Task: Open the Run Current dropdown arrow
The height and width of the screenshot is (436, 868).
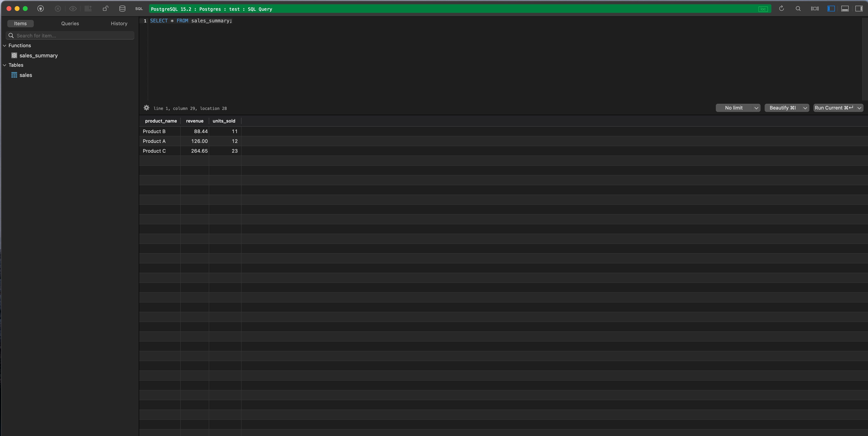Action: [859, 108]
